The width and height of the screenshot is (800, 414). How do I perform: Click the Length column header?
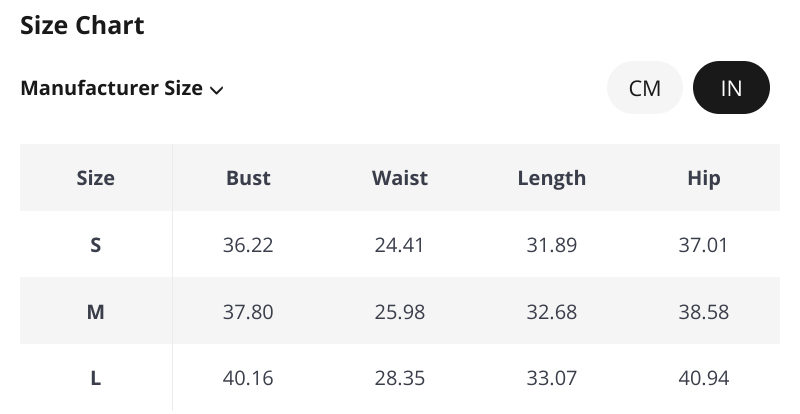552,178
